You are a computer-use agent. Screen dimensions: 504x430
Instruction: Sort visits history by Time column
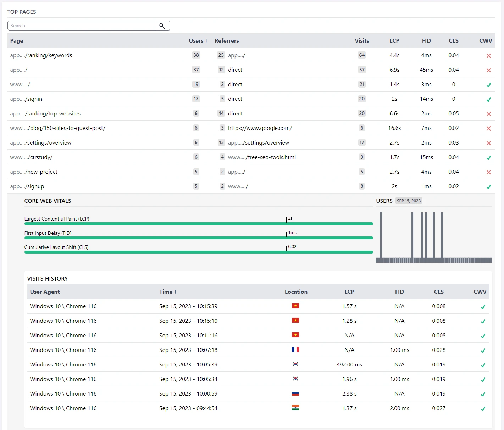click(x=168, y=292)
